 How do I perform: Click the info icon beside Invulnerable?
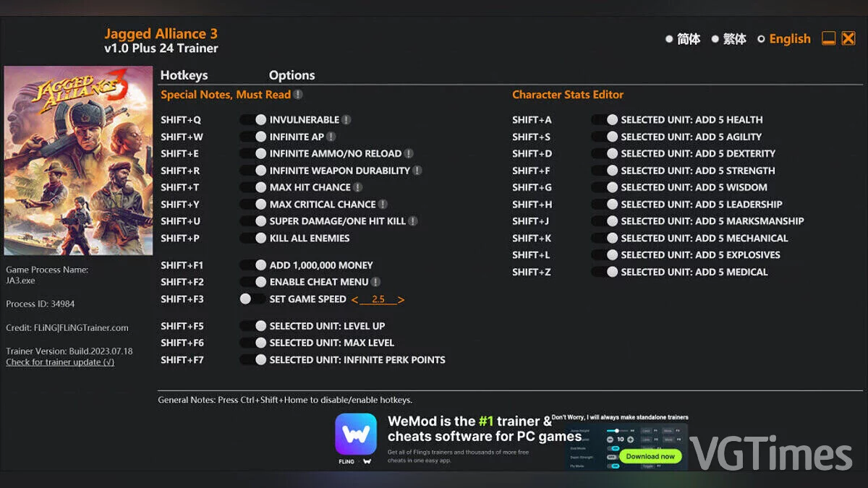tap(346, 120)
